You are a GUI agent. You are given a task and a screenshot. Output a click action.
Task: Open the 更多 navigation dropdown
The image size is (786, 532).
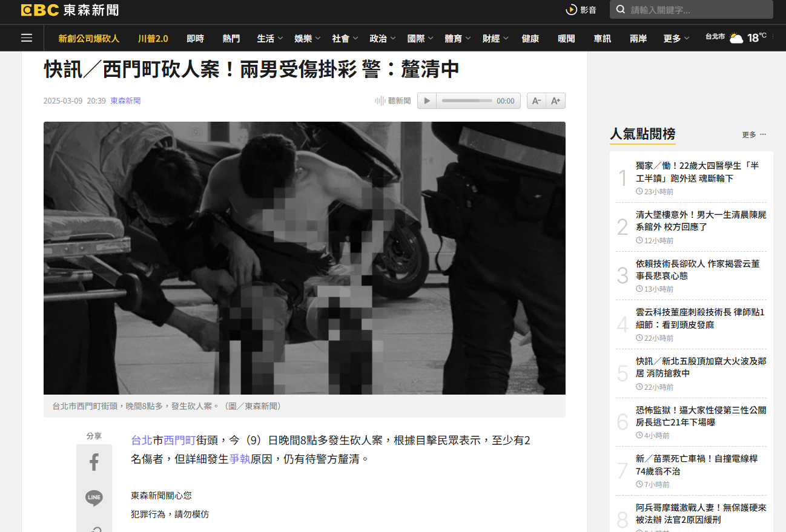[x=676, y=39]
